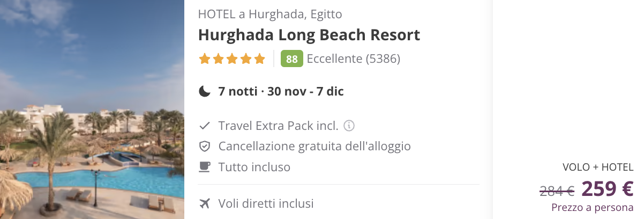
Task: Click the Cancellazione gratuita dell'alloggio text
Action: tap(314, 147)
